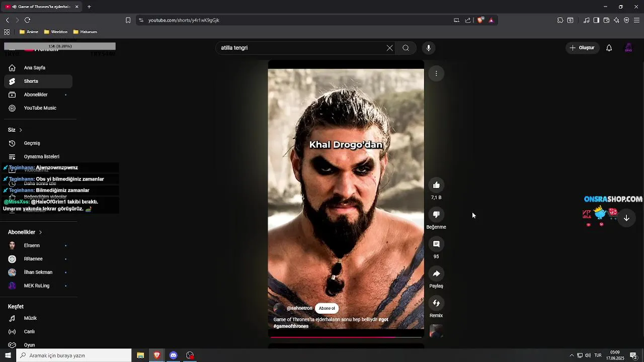
Task: Open OBS Studio from taskbar
Action: pyautogui.click(x=190, y=355)
